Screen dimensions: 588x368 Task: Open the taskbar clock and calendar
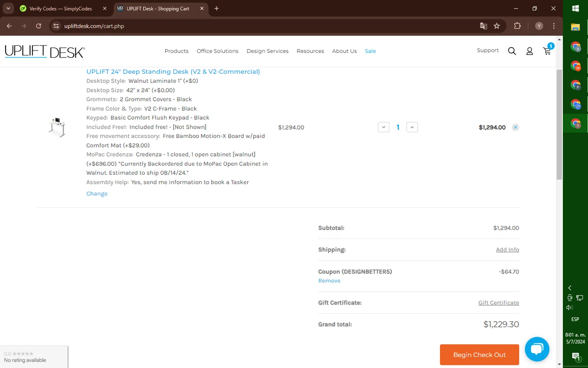pyautogui.click(x=575, y=338)
